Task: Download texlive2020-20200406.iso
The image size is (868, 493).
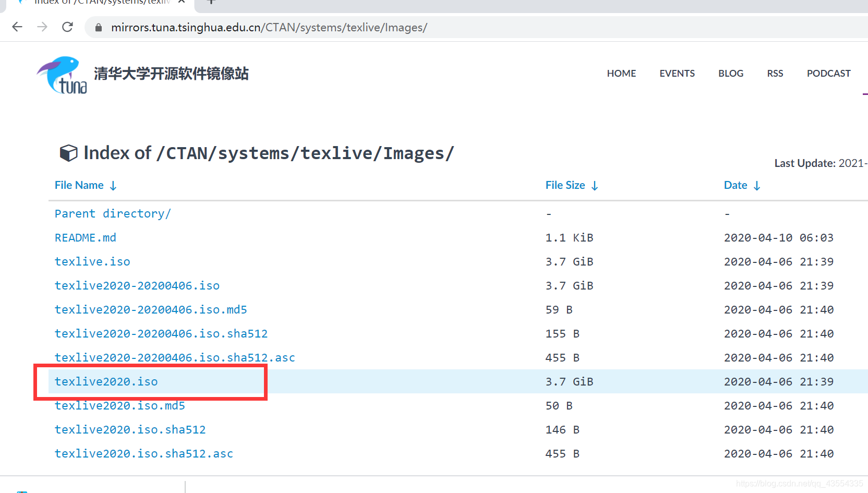Action: 137,286
